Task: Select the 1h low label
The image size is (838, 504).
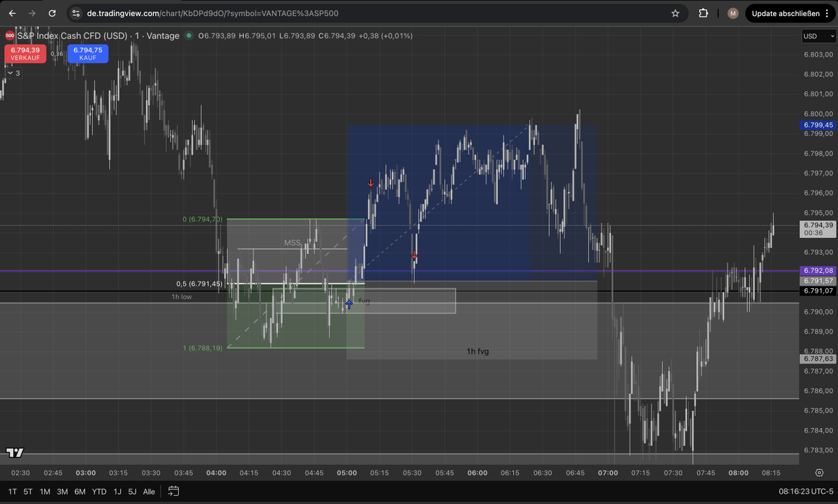Action: tap(182, 297)
